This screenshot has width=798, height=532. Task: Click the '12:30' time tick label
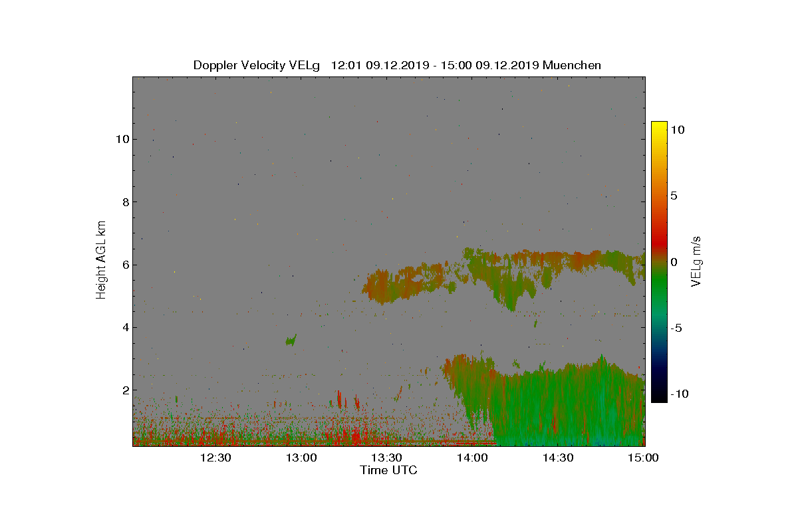tap(215, 458)
